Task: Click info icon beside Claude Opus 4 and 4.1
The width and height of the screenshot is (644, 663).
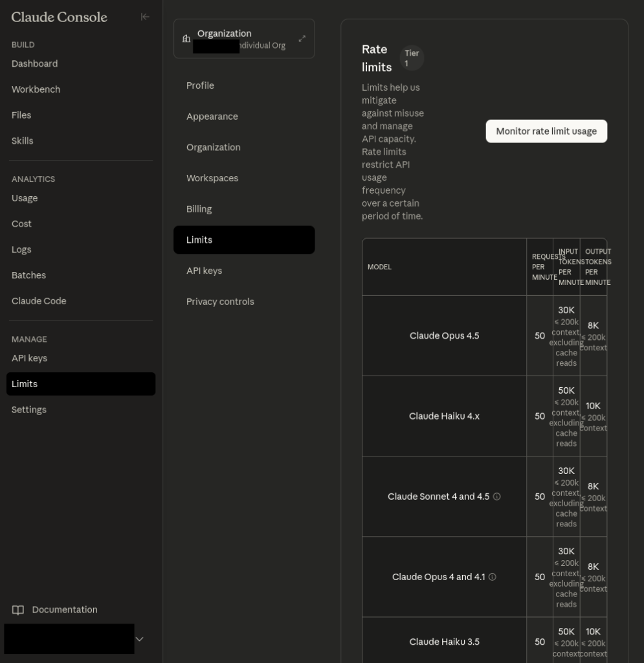Action: tap(493, 577)
